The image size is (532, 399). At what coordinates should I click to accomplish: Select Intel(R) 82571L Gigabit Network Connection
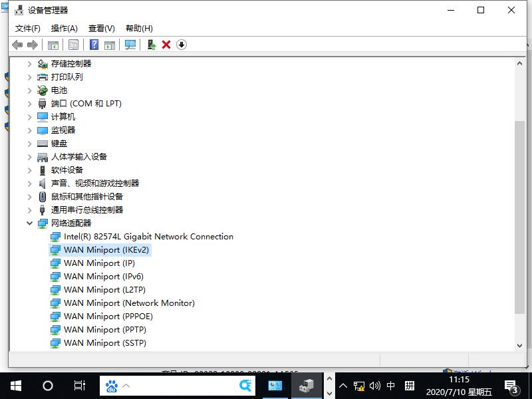144,236
